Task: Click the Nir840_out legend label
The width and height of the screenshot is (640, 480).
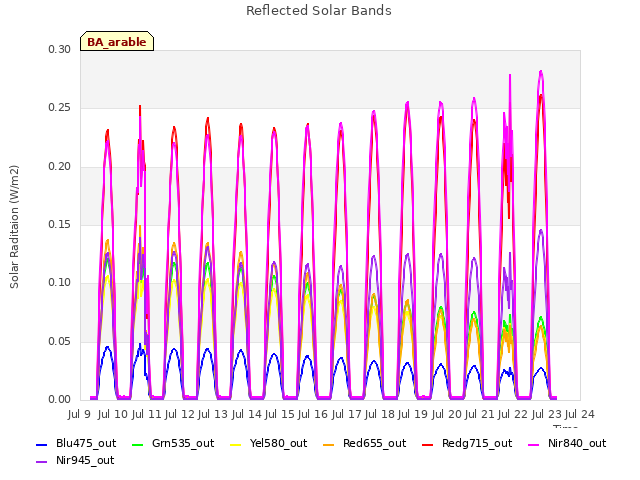Action: coord(577,443)
